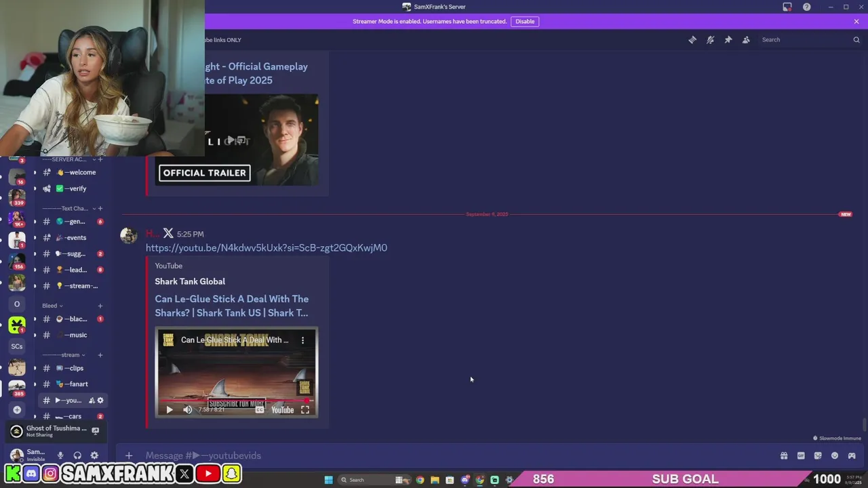Image resolution: width=868 pixels, height=488 pixels.
Task: Open the sticker picker
Action: tap(818, 455)
